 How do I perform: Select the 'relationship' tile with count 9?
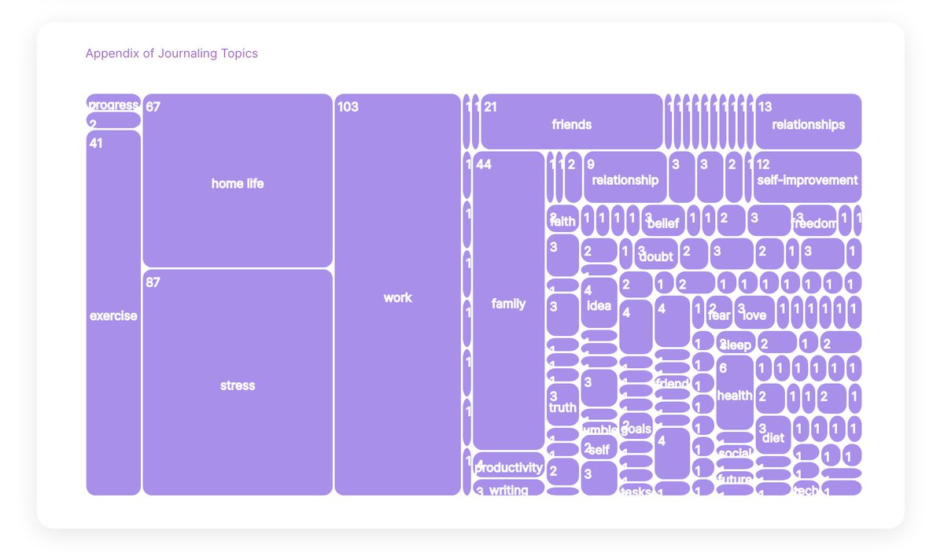(x=625, y=177)
